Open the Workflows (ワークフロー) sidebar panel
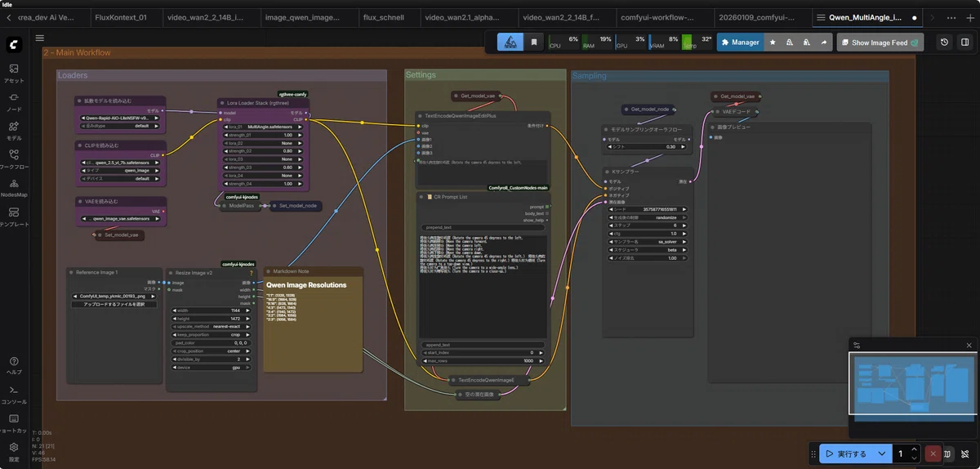980x469 pixels. pos(13,159)
